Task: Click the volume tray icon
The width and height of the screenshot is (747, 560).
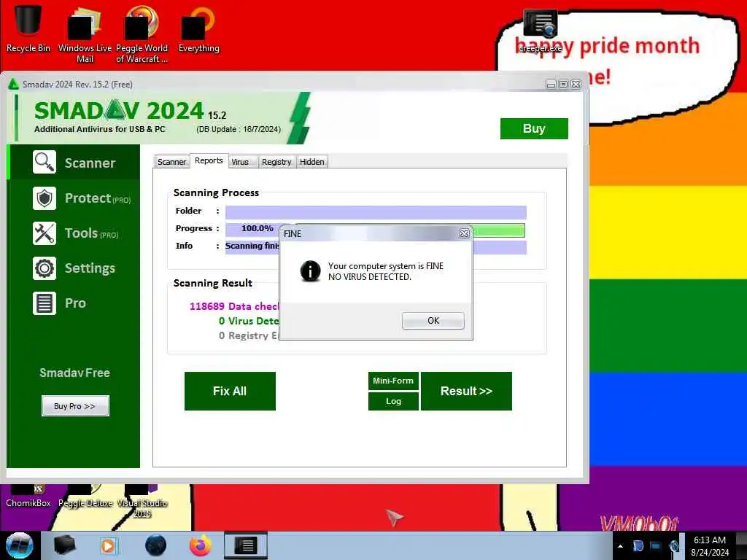Action: click(674, 545)
